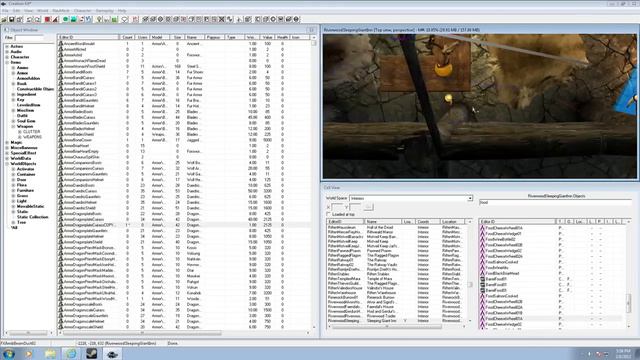
Task: Expand the Magic category in the tree
Action: [7, 142]
